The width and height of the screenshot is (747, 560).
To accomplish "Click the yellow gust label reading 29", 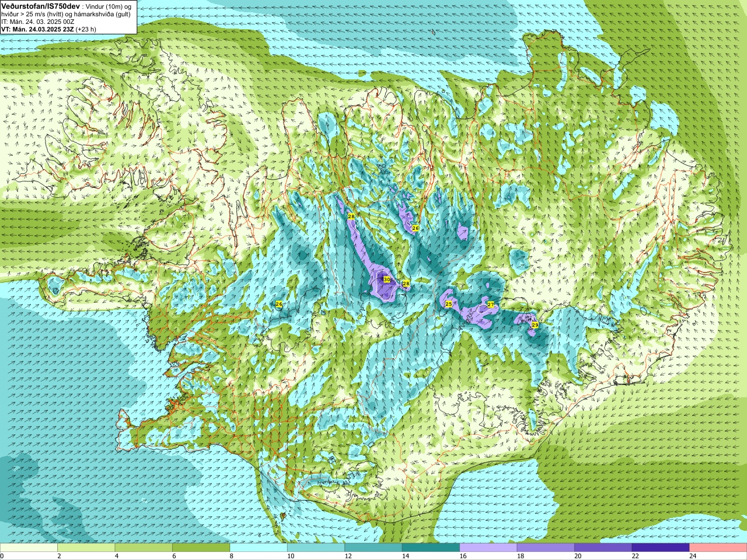I will (x=535, y=325).
